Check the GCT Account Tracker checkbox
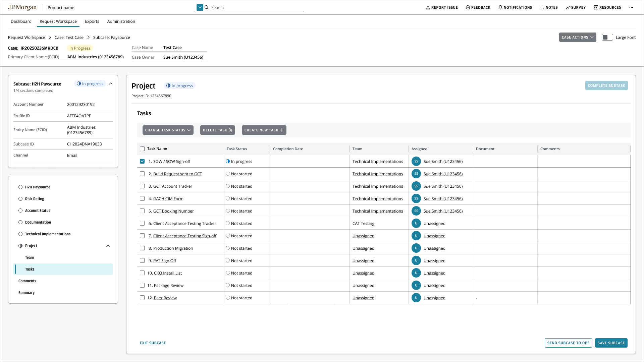The image size is (644, 362). pos(142,186)
